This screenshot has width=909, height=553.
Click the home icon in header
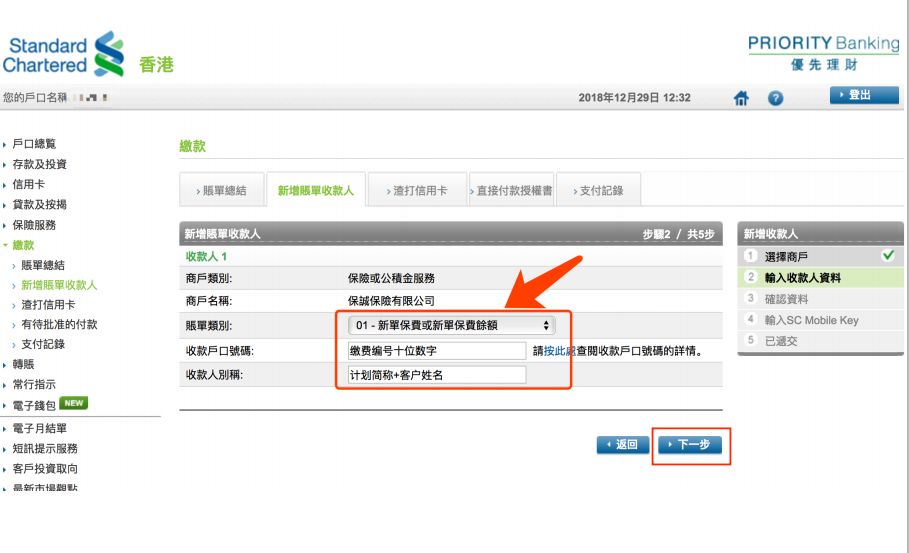(x=741, y=98)
